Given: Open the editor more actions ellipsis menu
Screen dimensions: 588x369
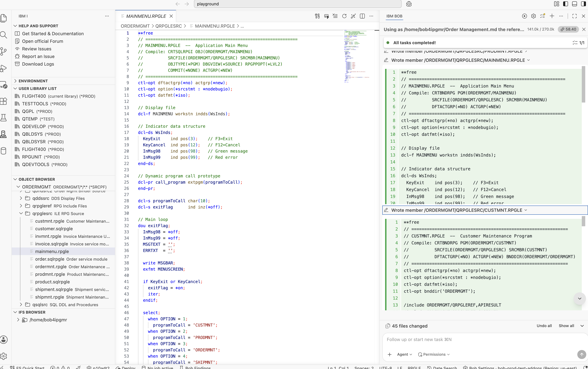Looking at the screenshot, I should (x=371, y=16).
